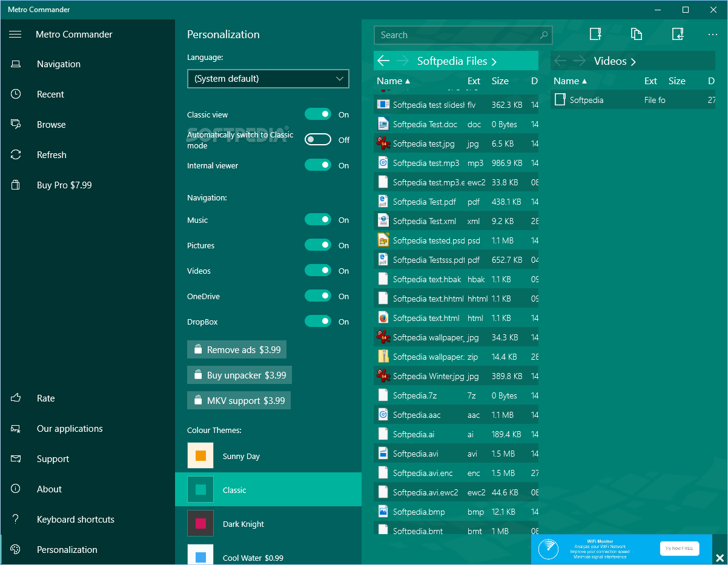728x565 pixels.
Task: Open Support menu item
Action: pos(88,459)
